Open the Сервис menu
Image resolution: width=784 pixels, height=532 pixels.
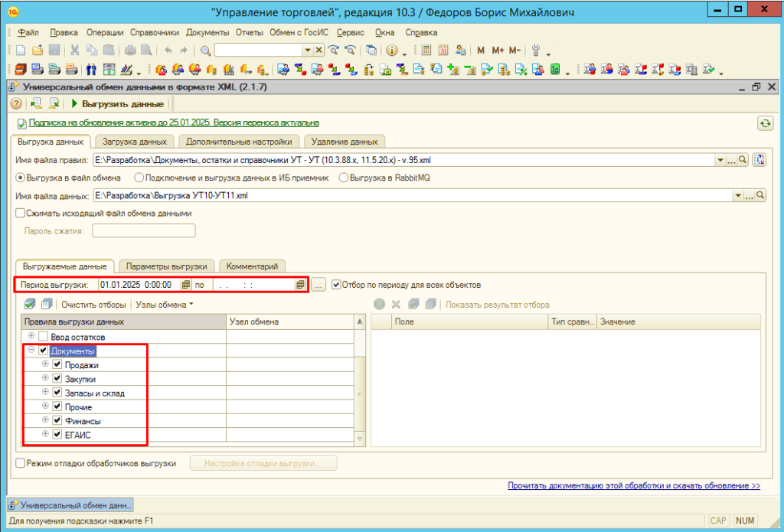[351, 32]
